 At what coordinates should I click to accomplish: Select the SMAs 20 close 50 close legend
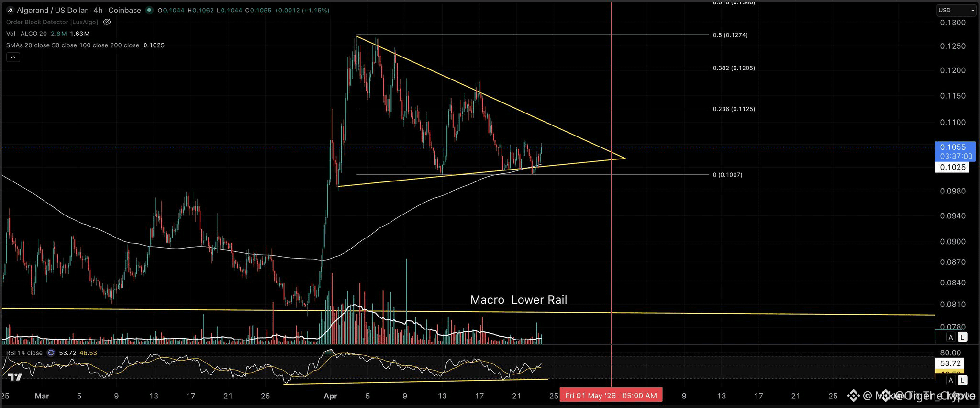[73, 45]
